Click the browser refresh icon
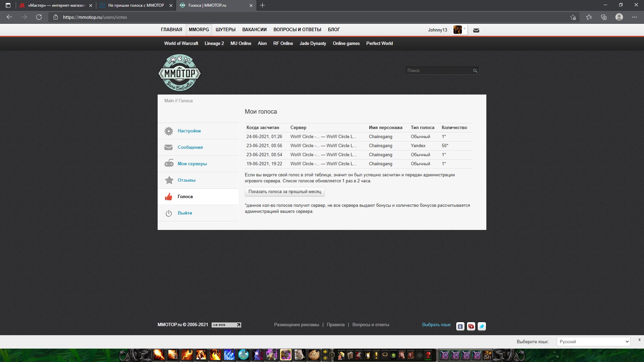644x362 pixels. (x=39, y=17)
